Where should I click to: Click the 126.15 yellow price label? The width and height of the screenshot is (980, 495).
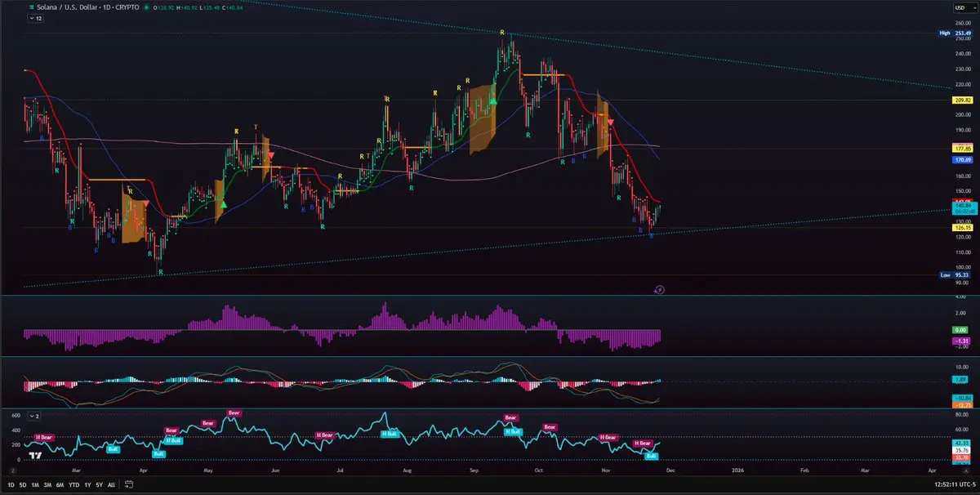(962, 228)
